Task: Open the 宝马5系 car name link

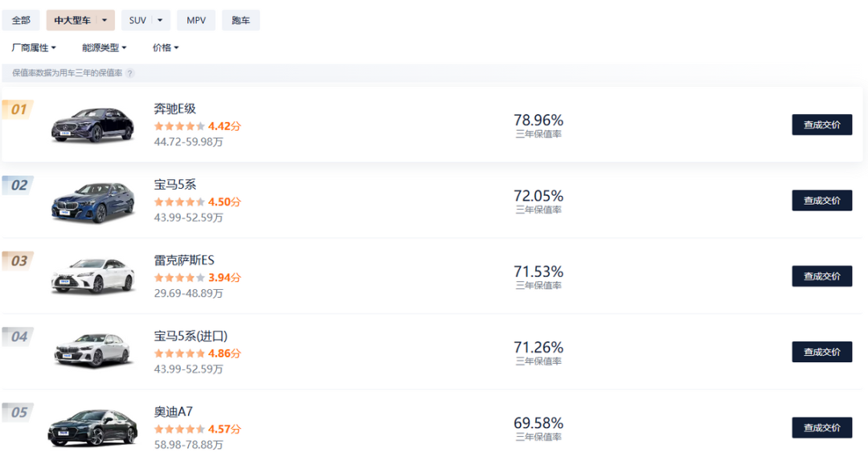Action: click(x=174, y=185)
